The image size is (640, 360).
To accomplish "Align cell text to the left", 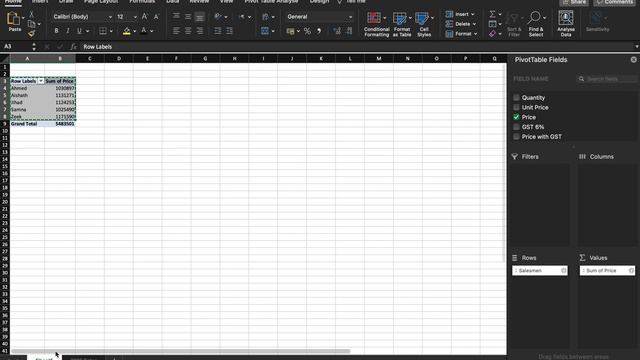I will coord(176,31).
